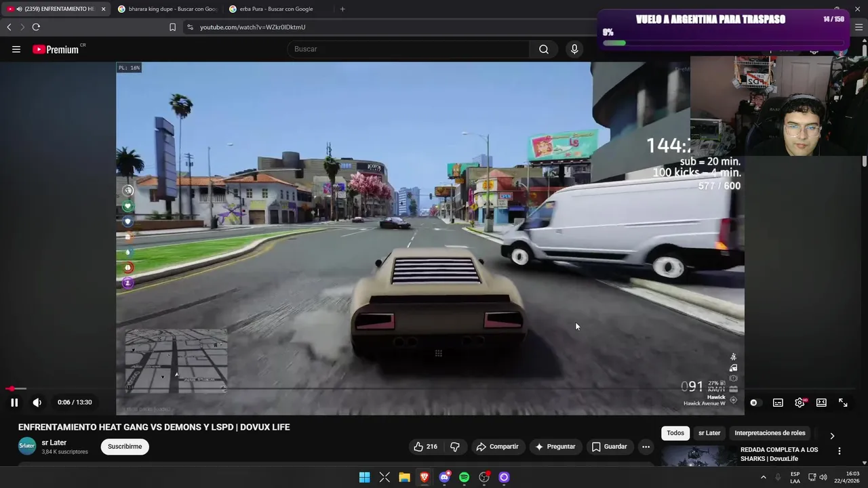This screenshot has width=868, height=488.
Task: Open clock showing 16:03
Action: pos(847,477)
